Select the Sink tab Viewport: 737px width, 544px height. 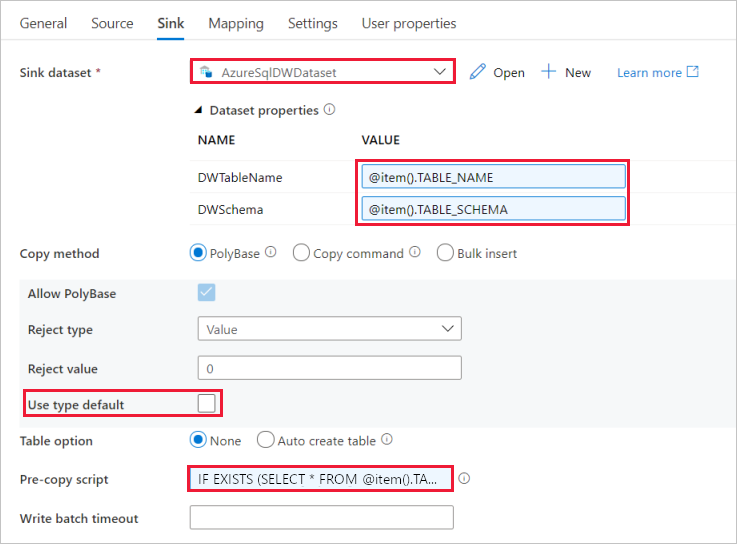tap(171, 24)
